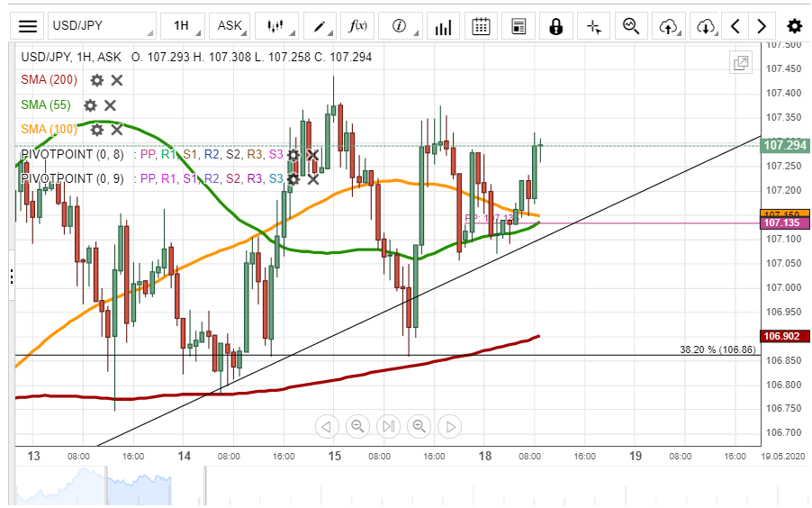Click the zoom out magnifier button
This screenshot has width=812, height=508.
(357, 427)
